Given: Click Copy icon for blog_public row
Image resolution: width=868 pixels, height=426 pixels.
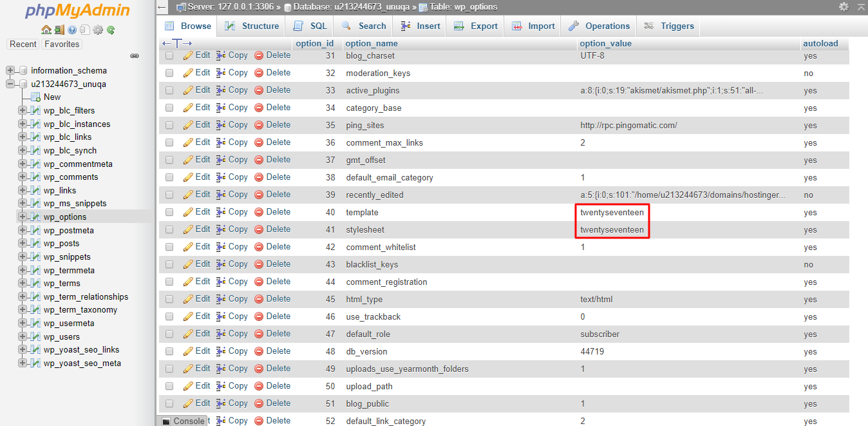Looking at the screenshot, I should coord(221,403).
